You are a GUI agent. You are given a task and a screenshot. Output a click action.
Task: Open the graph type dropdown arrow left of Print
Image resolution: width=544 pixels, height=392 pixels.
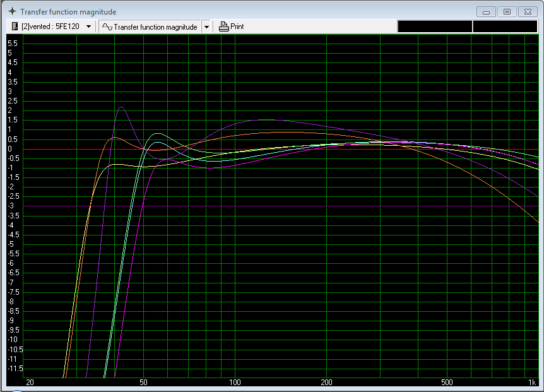(x=206, y=27)
